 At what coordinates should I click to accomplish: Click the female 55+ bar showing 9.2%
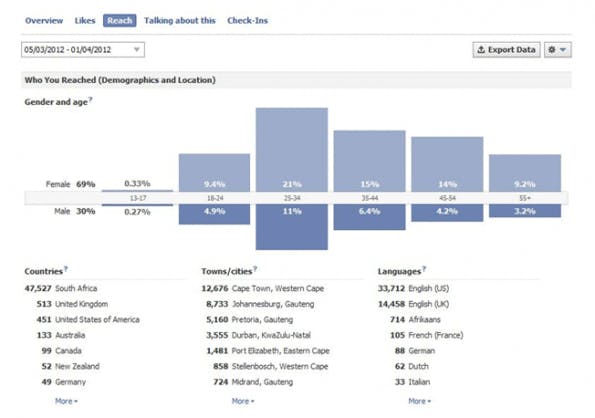525,173
